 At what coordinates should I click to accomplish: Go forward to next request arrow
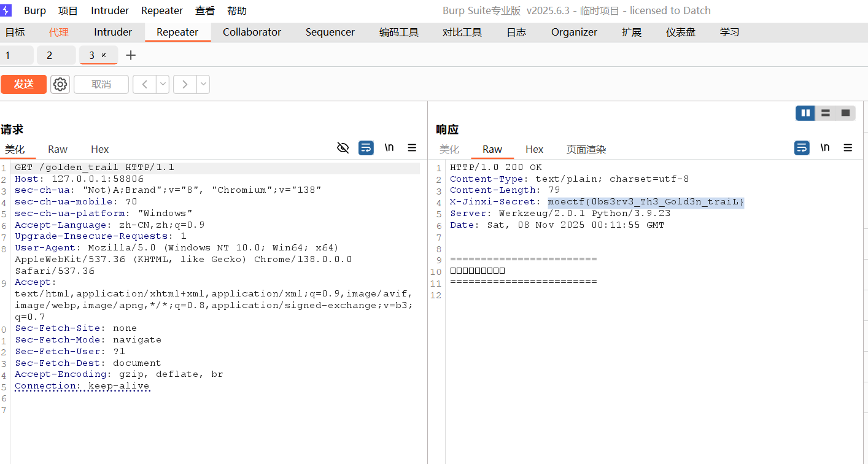185,84
